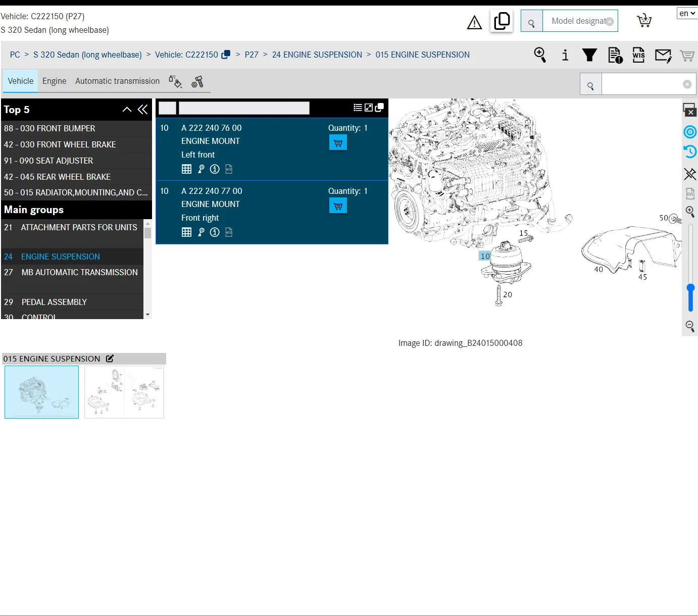
Task: Click the list view icon in parts header
Action: (x=358, y=108)
